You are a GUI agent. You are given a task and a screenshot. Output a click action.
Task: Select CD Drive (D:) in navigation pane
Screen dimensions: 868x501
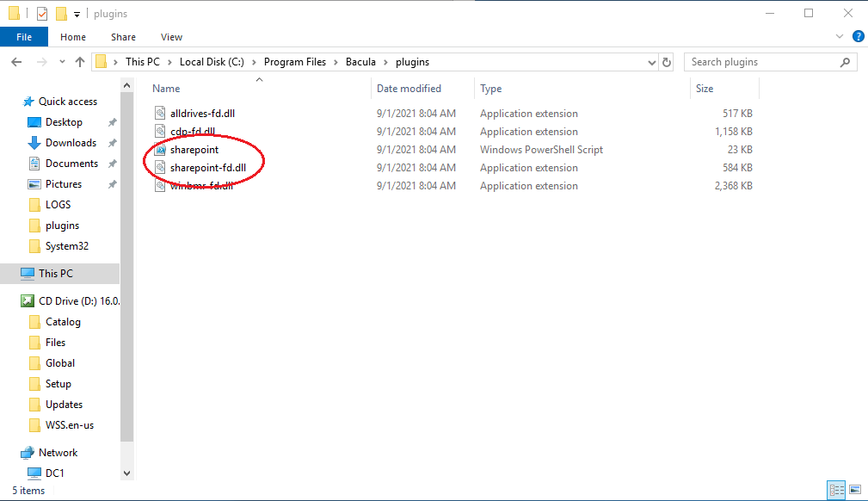tap(78, 301)
